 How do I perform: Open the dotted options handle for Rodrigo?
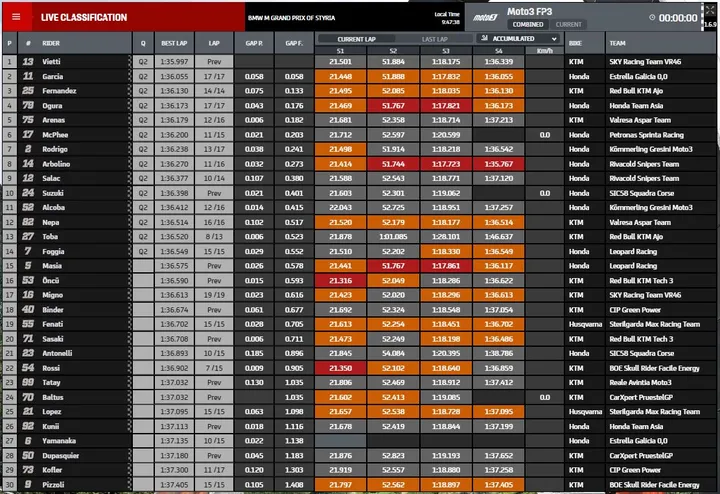pyautogui.click(x=129, y=149)
